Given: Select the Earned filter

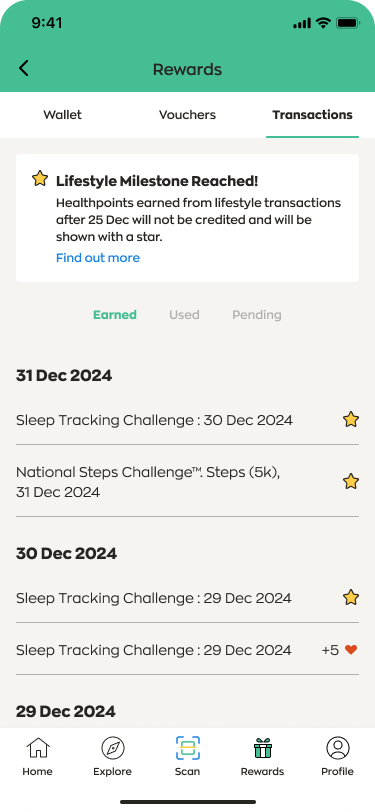Looking at the screenshot, I should pos(115,315).
